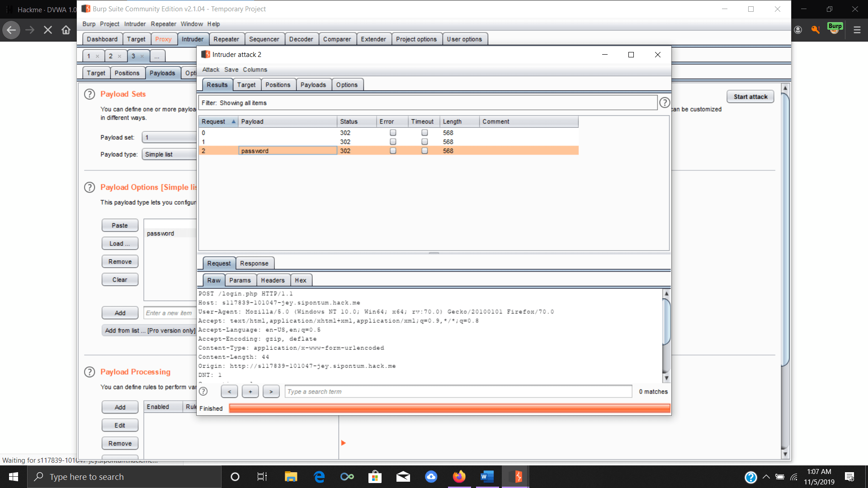Click Paste button in Payload Options
The width and height of the screenshot is (868, 488).
pos(120,225)
